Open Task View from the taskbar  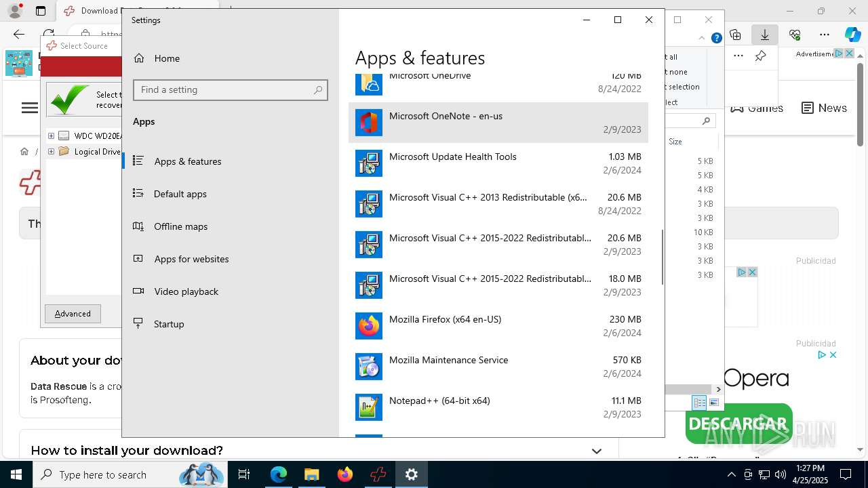pyautogui.click(x=244, y=474)
